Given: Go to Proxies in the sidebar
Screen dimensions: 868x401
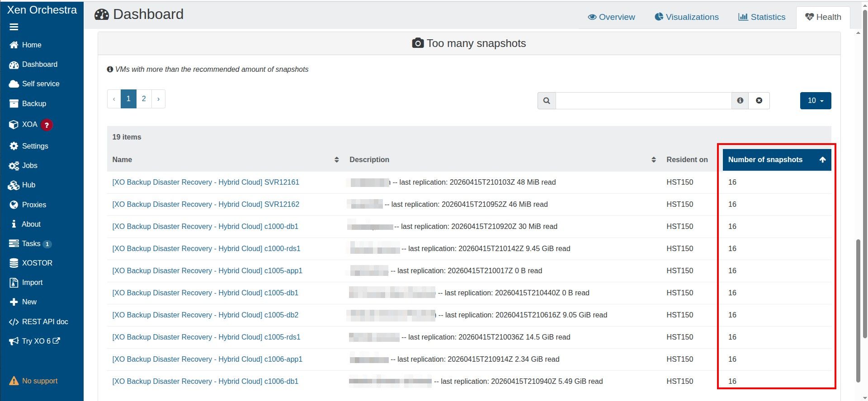Looking at the screenshot, I should pos(33,205).
